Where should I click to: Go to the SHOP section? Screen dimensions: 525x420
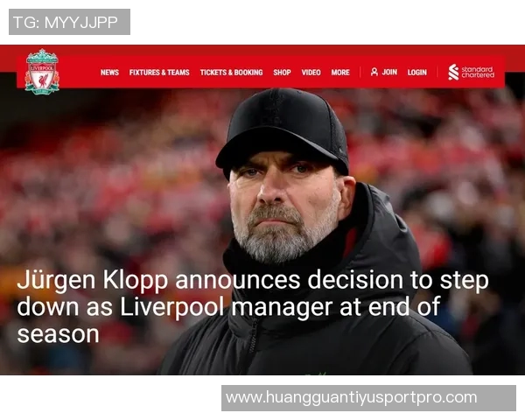tap(282, 73)
